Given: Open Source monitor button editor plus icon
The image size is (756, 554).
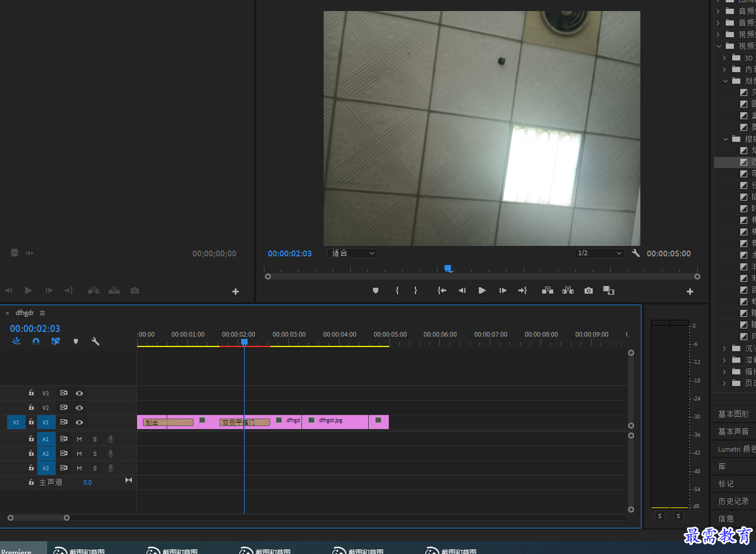Looking at the screenshot, I should click(x=235, y=291).
